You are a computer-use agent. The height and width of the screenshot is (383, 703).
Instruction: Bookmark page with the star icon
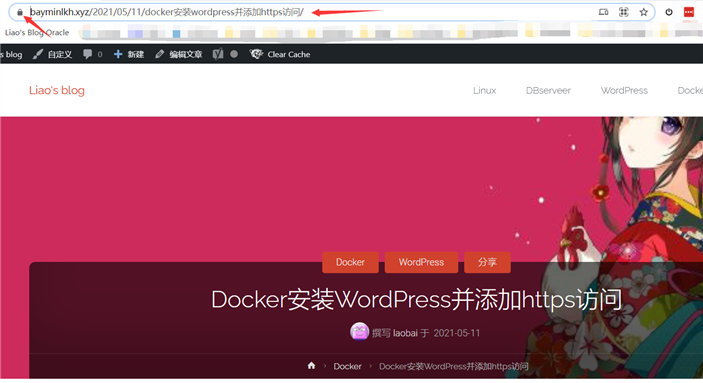pos(644,12)
